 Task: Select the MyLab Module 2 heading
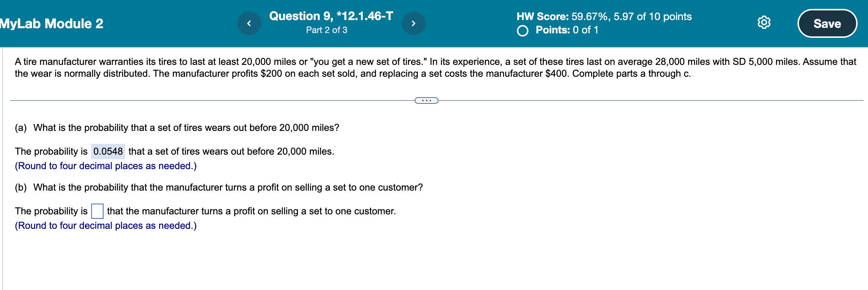(x=51, y=23)
